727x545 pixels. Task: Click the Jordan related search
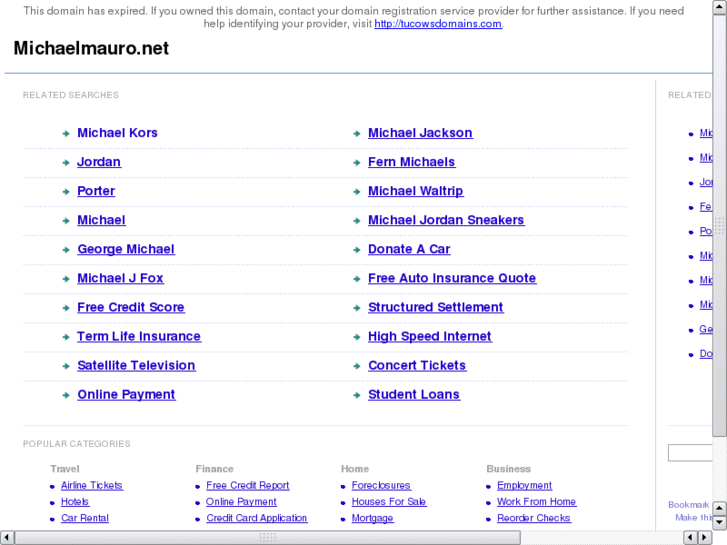(99, 162)
